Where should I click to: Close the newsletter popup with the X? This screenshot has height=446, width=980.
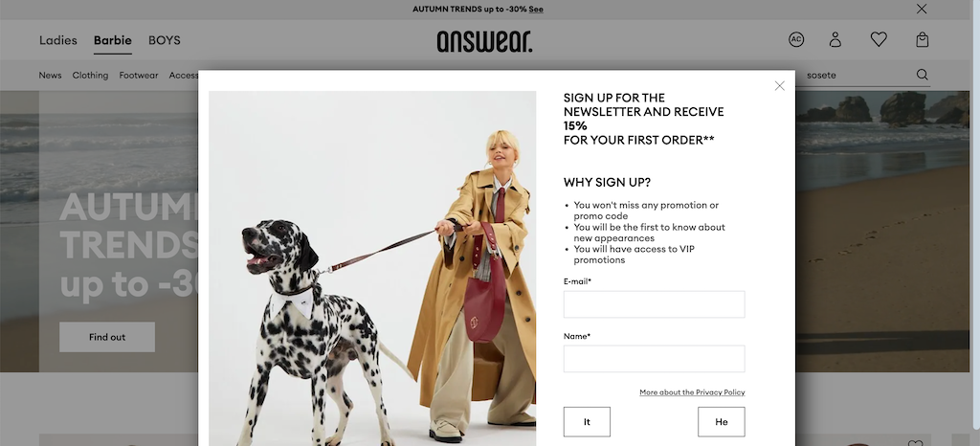(x=779, y=85)
